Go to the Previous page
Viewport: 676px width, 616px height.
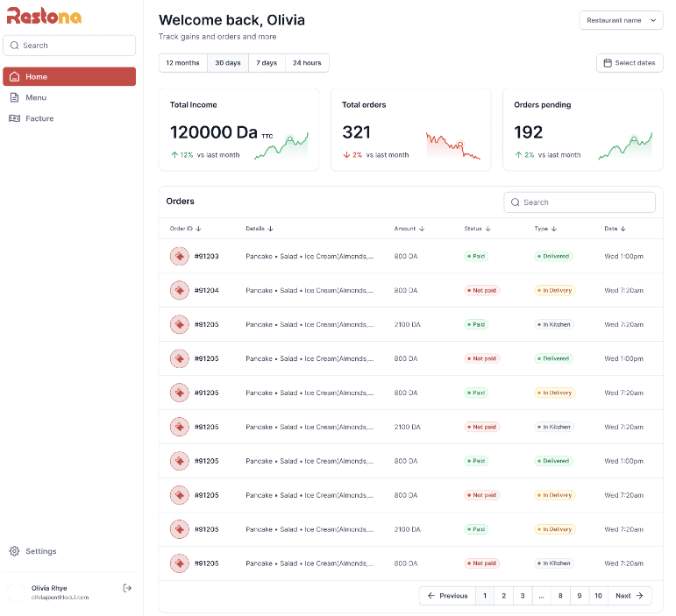point(447,596)
